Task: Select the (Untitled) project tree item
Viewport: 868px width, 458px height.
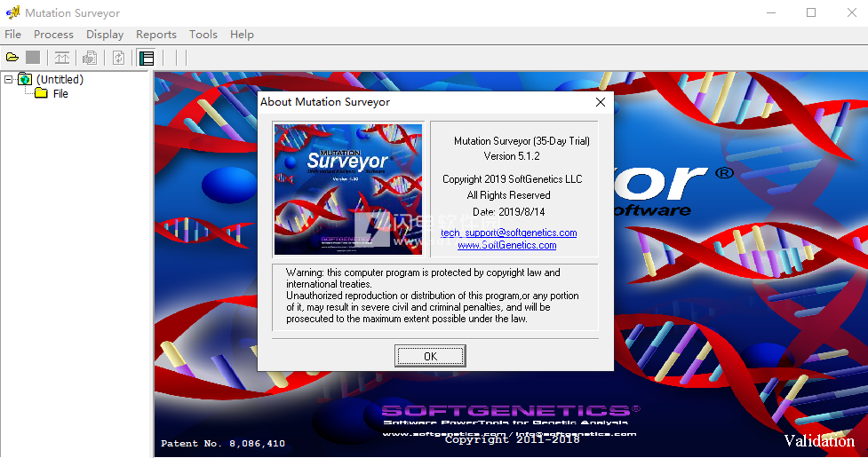Action: [60, 79]
